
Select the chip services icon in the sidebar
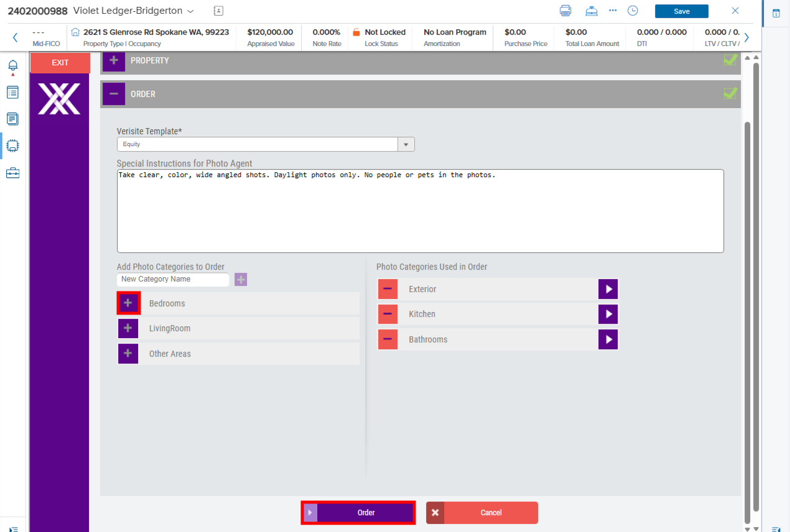[x=12, y=146]
